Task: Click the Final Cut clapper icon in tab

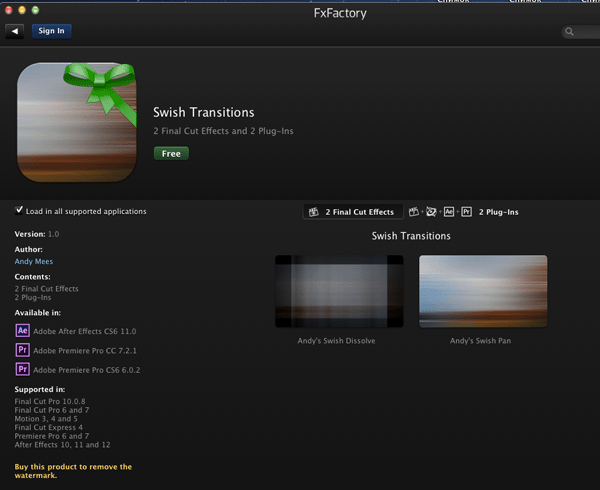Action: tap(314, 212)
